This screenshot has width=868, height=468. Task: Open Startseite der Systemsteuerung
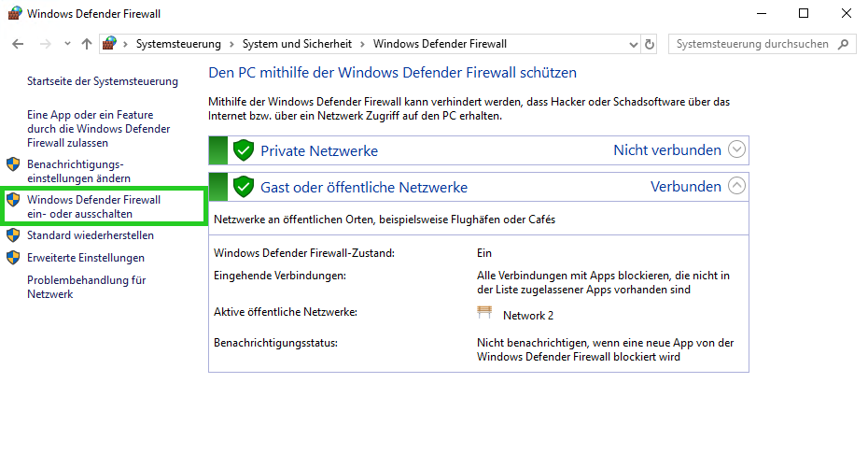pyautogui.click(x=103, y=81)
